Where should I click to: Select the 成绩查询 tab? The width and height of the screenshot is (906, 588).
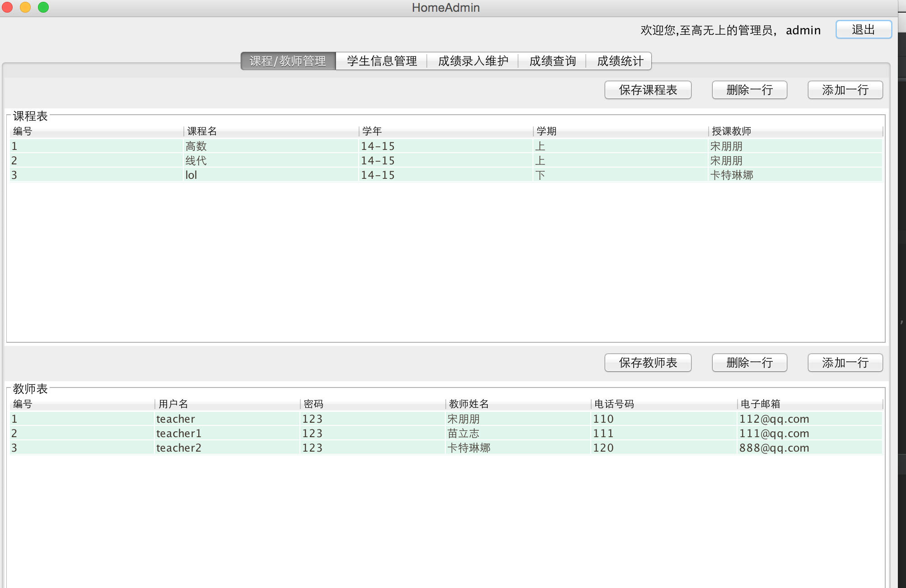pyautogui.click(x=552, y=61)
